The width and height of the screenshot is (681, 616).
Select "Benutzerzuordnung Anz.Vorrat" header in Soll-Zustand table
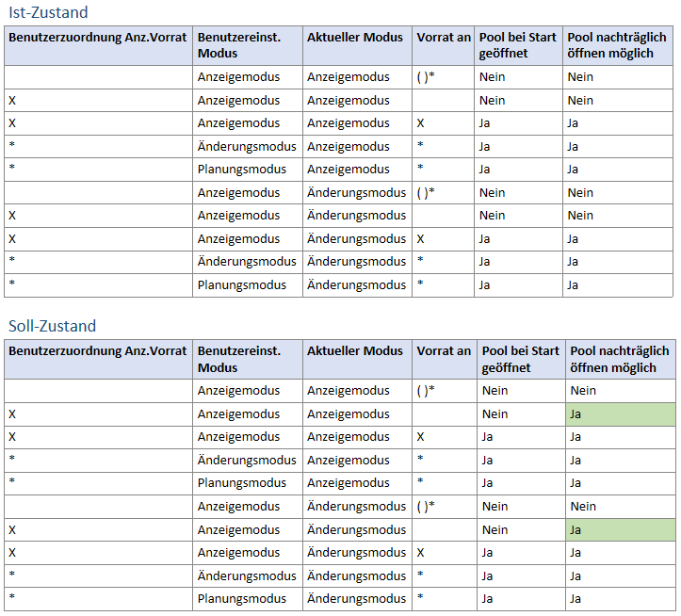point(98,351)
